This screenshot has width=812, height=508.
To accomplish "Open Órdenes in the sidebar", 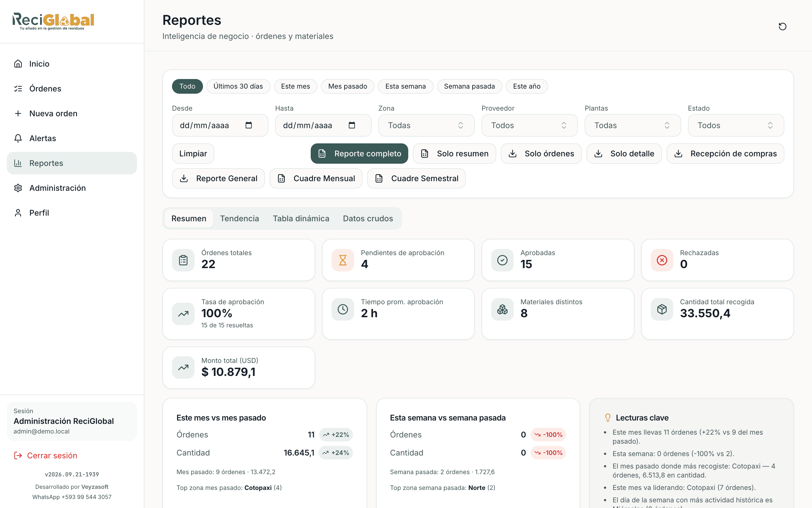I will [72, 88].
